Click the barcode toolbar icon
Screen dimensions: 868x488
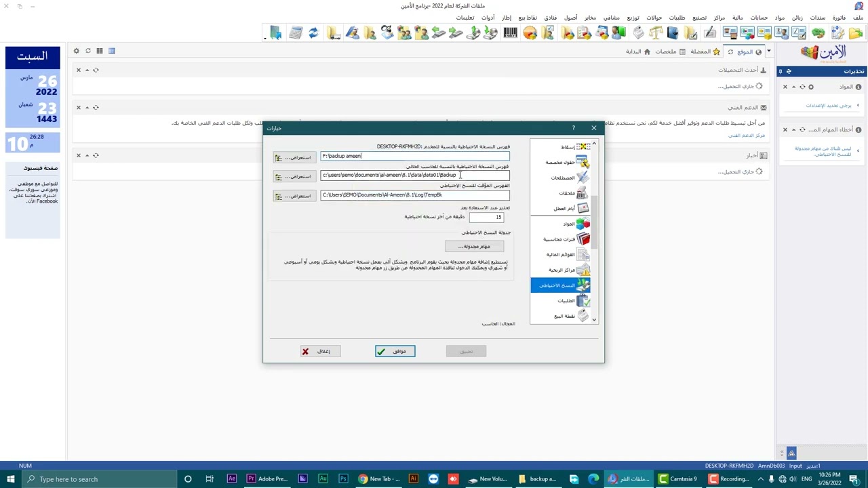coord(511,33)
